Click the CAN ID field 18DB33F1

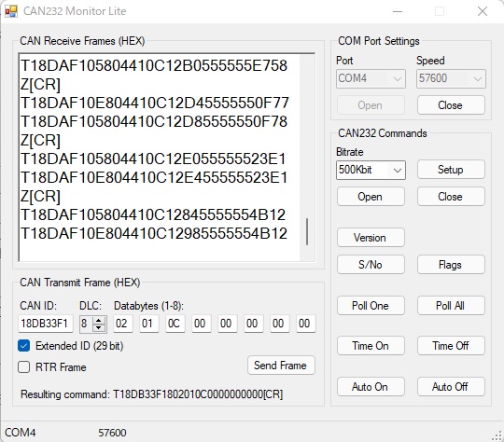(46, 324)
